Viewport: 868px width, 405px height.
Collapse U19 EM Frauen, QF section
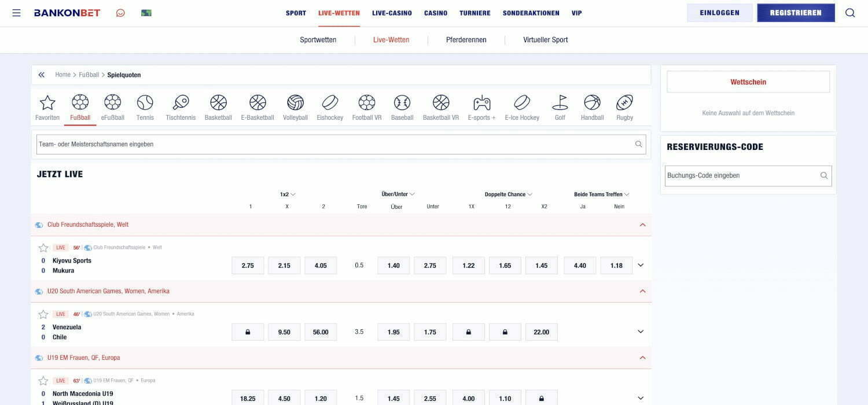(642, 358)
